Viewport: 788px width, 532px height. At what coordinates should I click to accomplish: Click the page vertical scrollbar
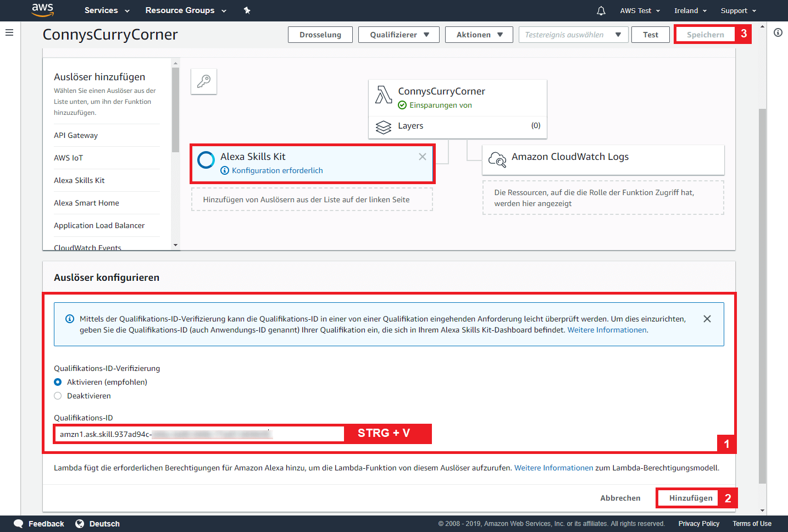coord(762,296)
